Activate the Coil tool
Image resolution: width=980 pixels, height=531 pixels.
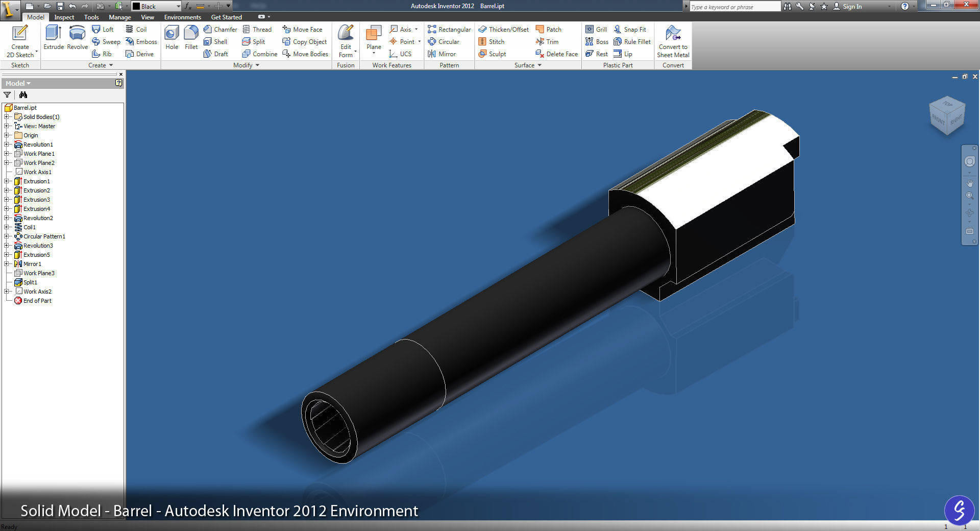tap(136, 30)
